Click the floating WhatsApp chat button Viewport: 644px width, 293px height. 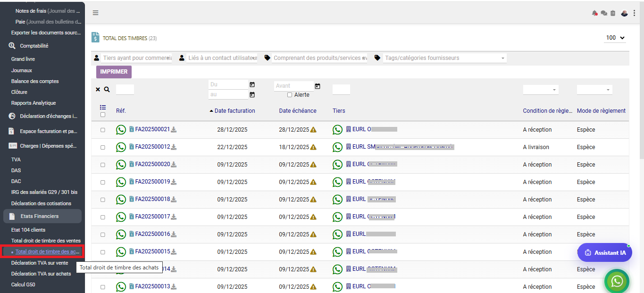point(617,281)
